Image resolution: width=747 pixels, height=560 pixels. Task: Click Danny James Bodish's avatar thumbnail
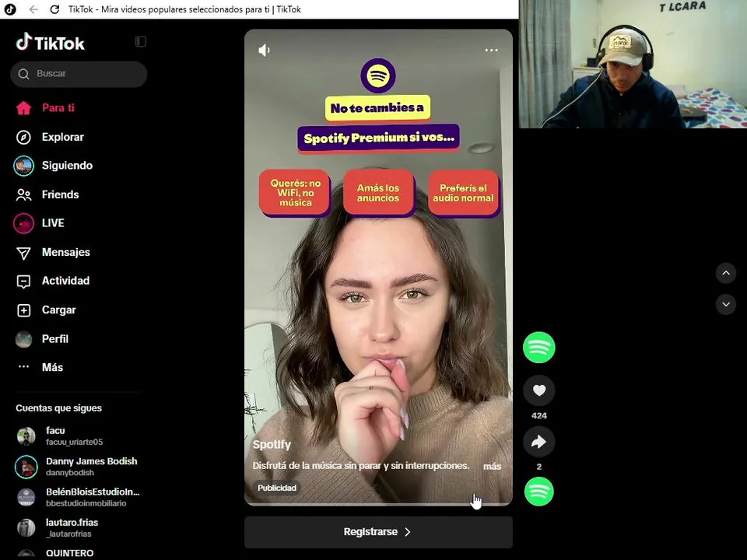pyautogui.click(x=26, y=467)
